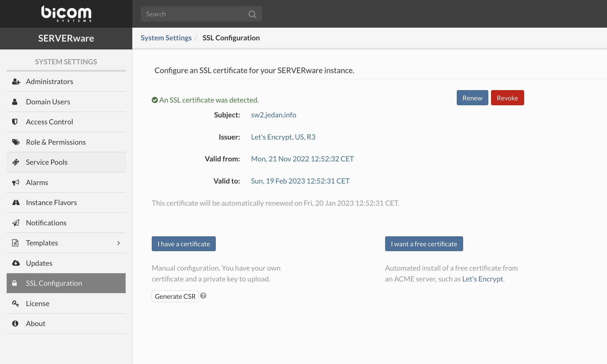This screenshot has height=364, width=607.
Task: Click the search magnifier icon
Action: pos(252,14)
